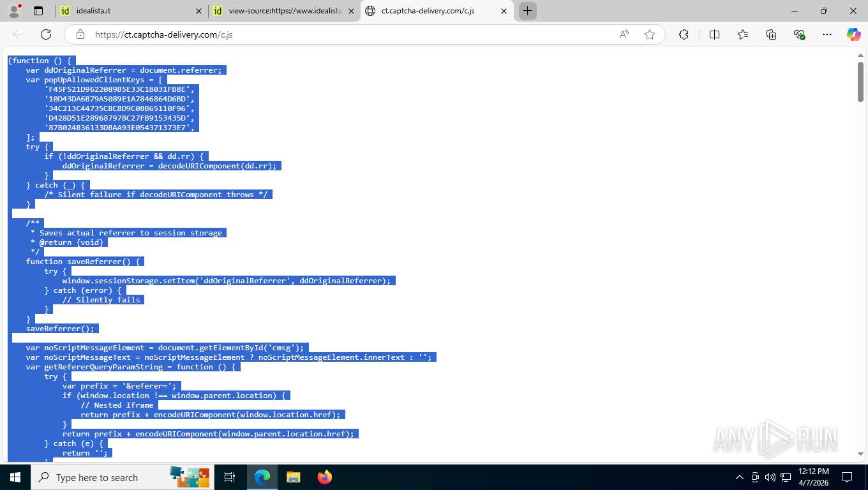The width and height of the screenshot is (868, 490).
Task: Open a new tab with plus button
Action: tap(527, 11)
